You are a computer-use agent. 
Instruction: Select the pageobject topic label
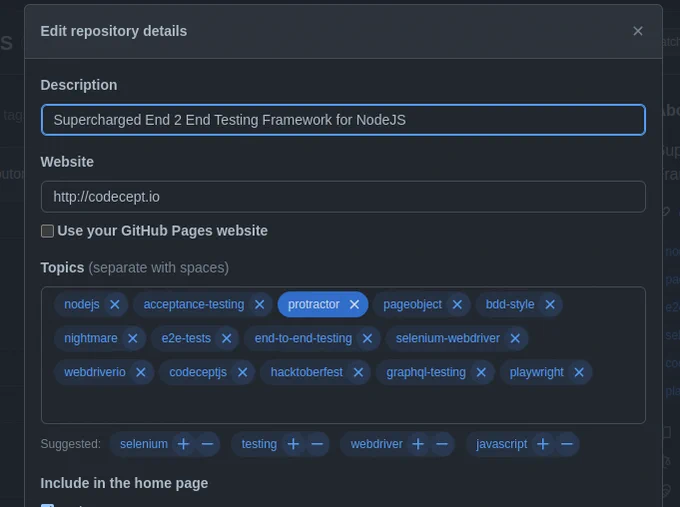[412, 304]
